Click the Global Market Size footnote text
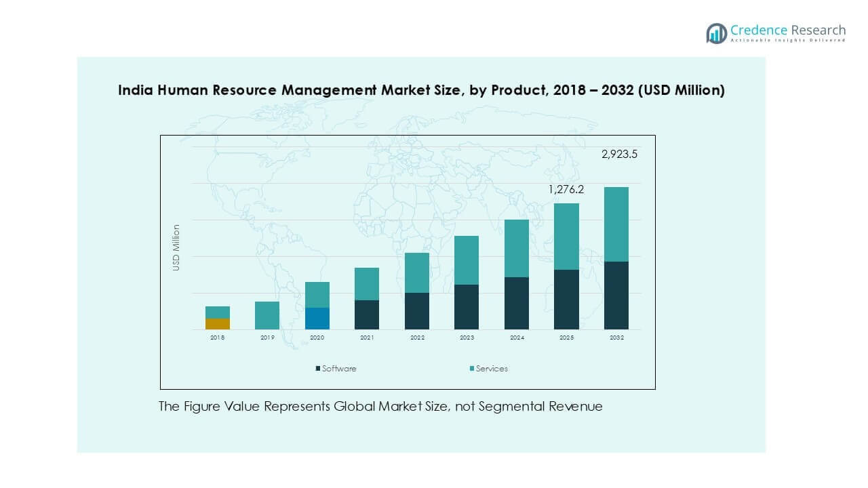This screenshot has height=488, width=868. click(x=380, y=407)
